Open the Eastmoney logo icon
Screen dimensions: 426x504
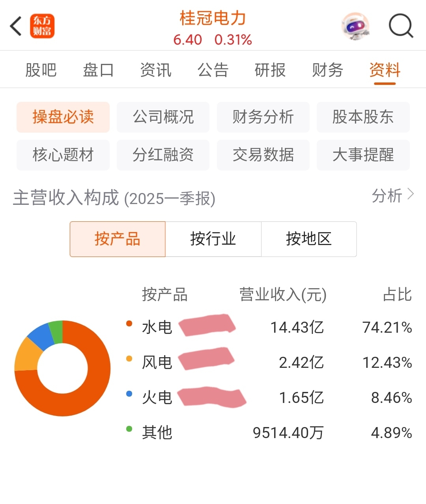(x=42, y=26)
